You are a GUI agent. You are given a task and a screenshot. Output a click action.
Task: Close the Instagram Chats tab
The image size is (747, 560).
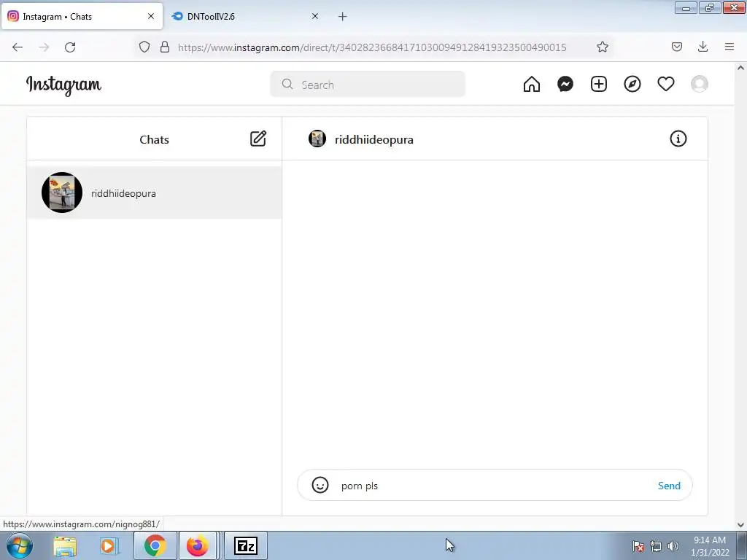tap(151, 16)
